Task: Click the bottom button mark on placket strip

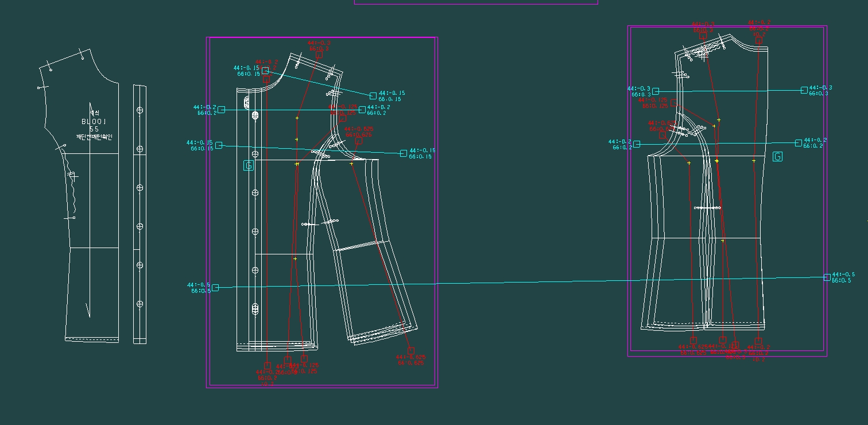Action: pos(139,304)
